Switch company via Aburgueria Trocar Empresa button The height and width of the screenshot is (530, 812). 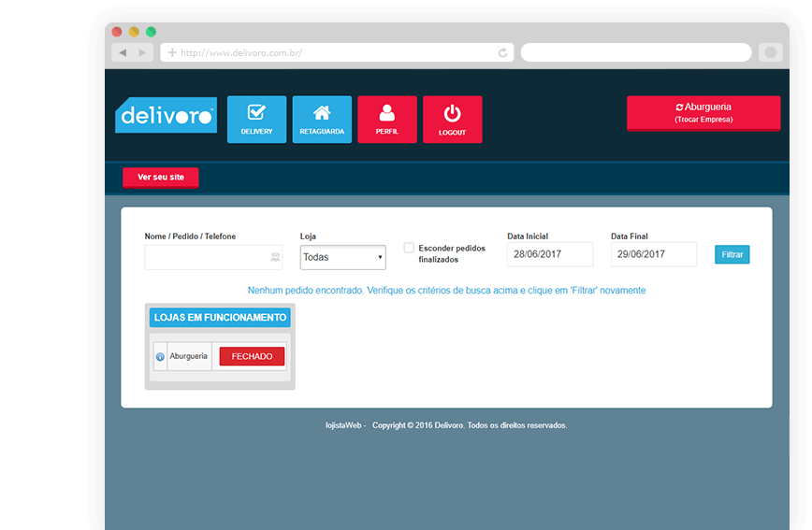pos(703,113)
